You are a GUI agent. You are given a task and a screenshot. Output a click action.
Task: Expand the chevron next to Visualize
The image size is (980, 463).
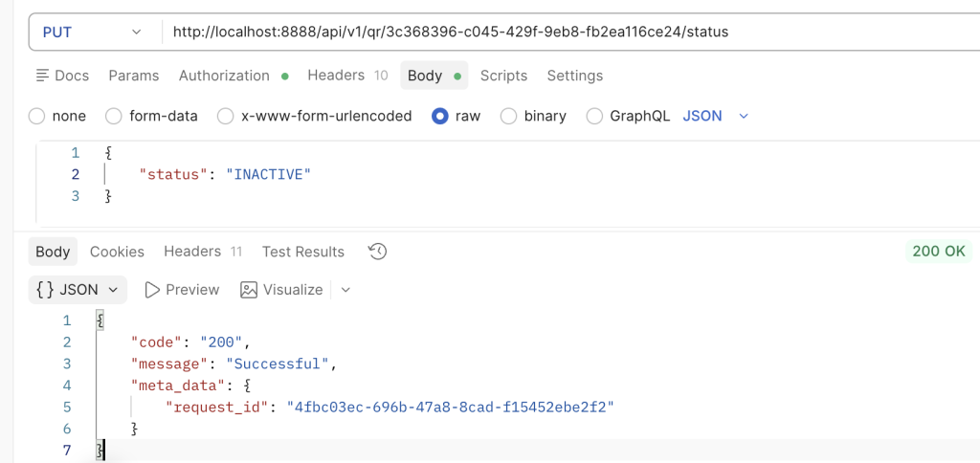(x=345, y=290)
